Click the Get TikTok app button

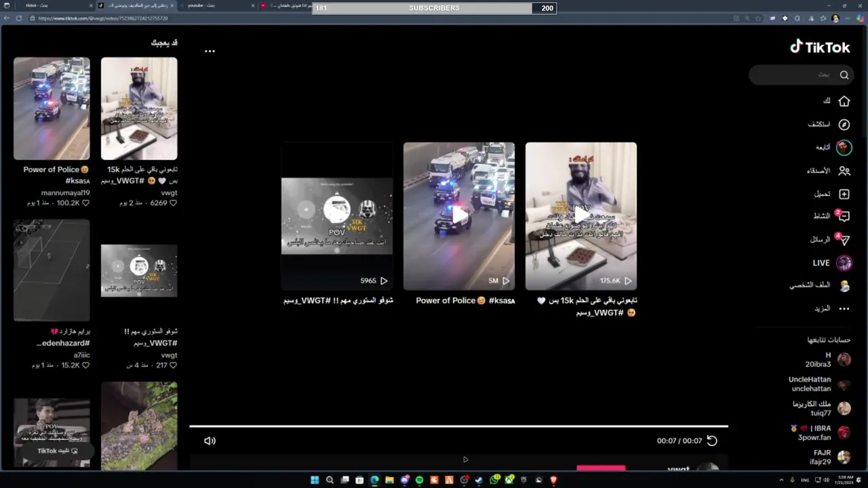(x=57, y=451)
